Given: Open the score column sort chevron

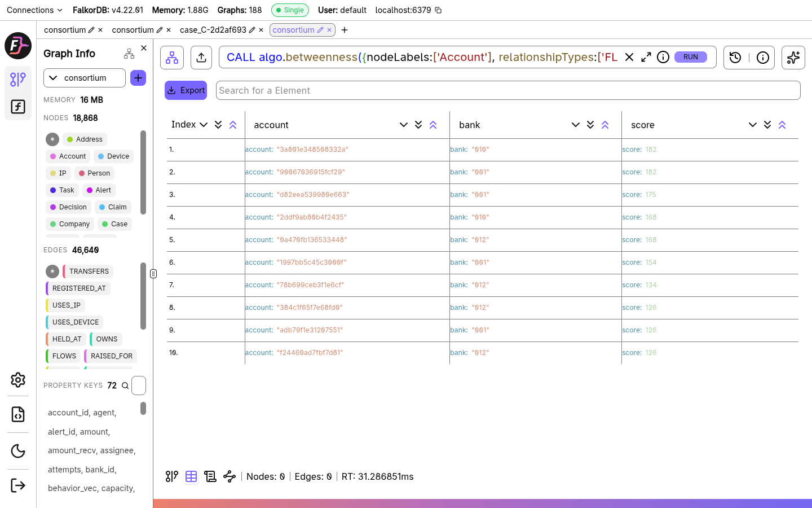Looking at the screenshot, I should [x=753, y=125].
